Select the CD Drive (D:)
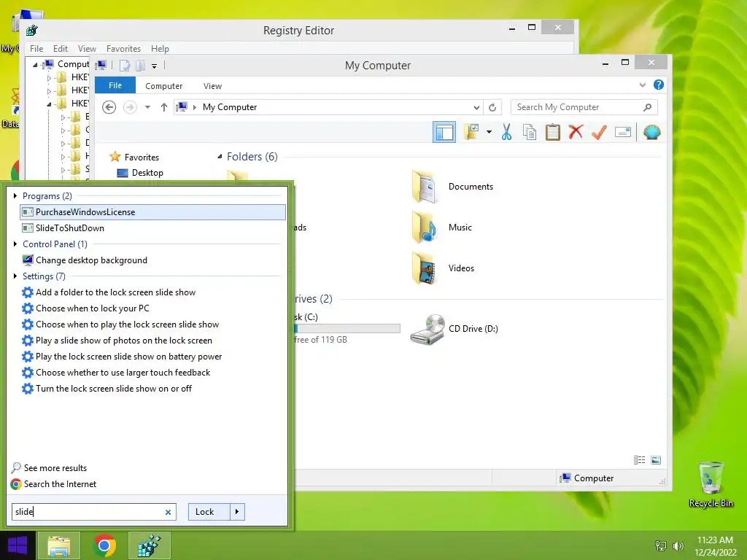This screenshot has height=560, width=747. coord(454,329)
